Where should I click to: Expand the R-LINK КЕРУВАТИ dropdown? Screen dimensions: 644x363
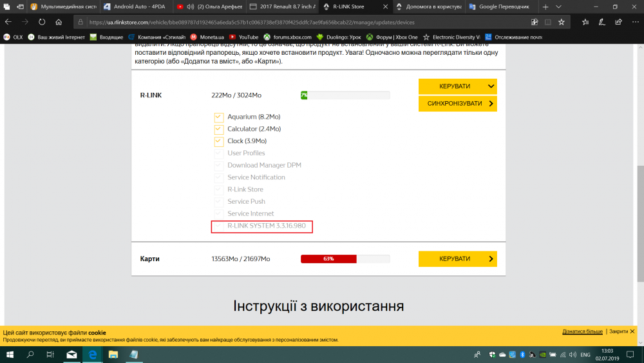pyautogui.click(x=457, y=86)
